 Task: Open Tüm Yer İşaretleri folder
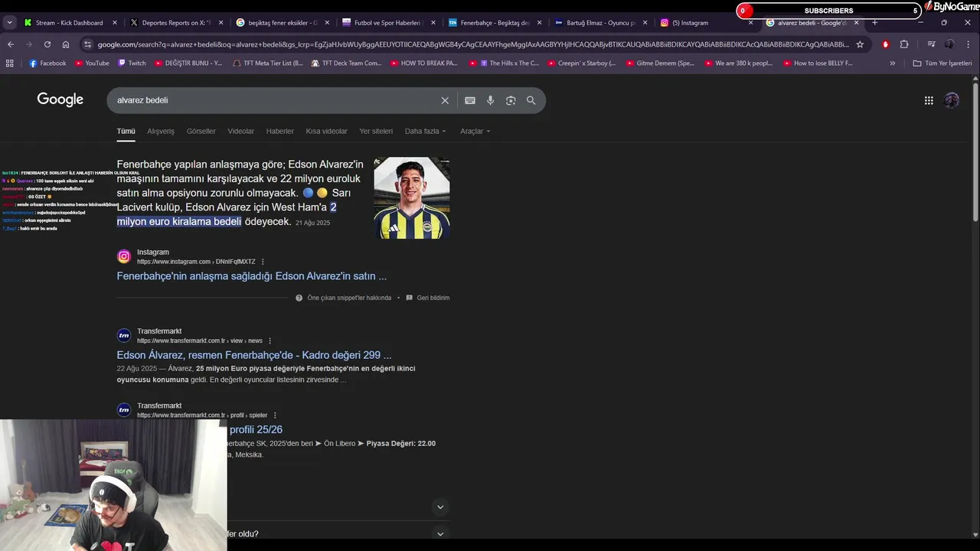942,64
